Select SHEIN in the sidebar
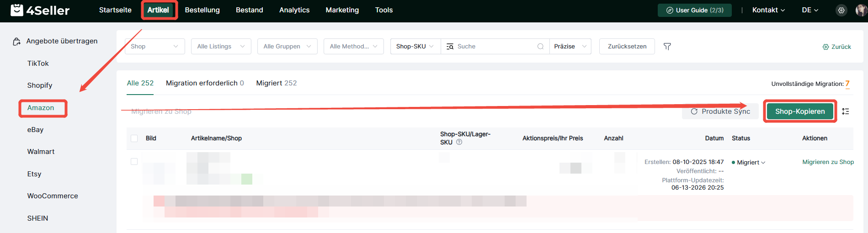 pyautogui.click(x=37, y=218)
